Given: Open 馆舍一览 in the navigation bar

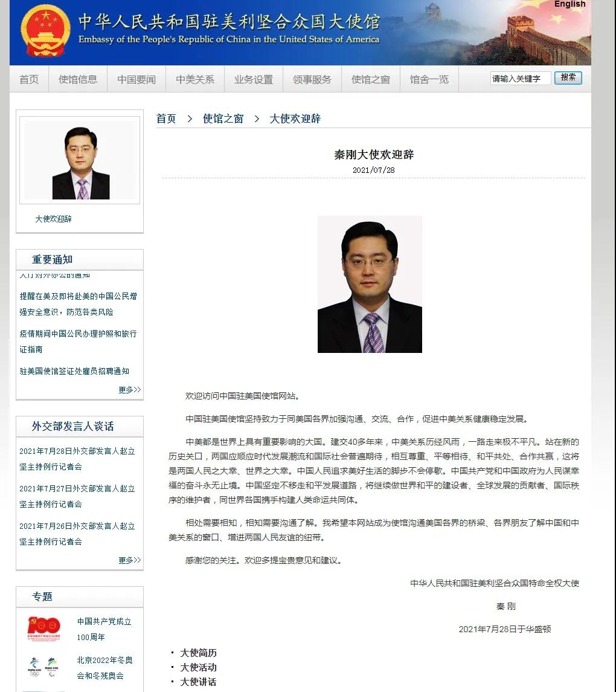Looking at the screenshot, I should 429,79.
